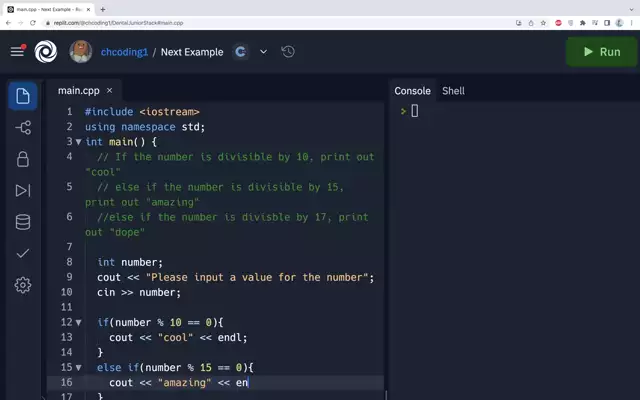Screen dimensions: 640x400
Task: Open a new browser tab
Action: point(103,9)
